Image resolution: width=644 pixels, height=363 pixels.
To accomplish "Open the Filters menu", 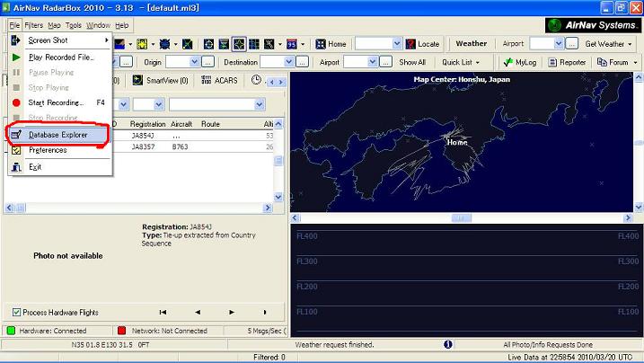I will tap(33, 25).
